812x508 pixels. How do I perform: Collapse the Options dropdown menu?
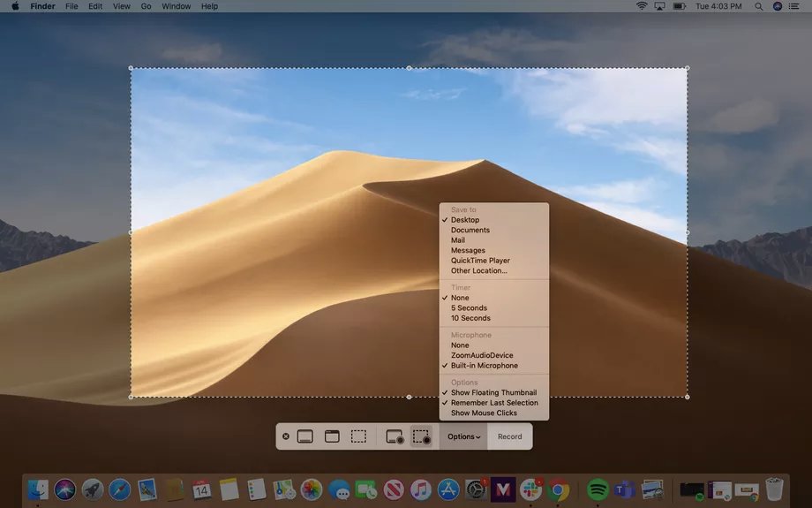coord(463,436)
